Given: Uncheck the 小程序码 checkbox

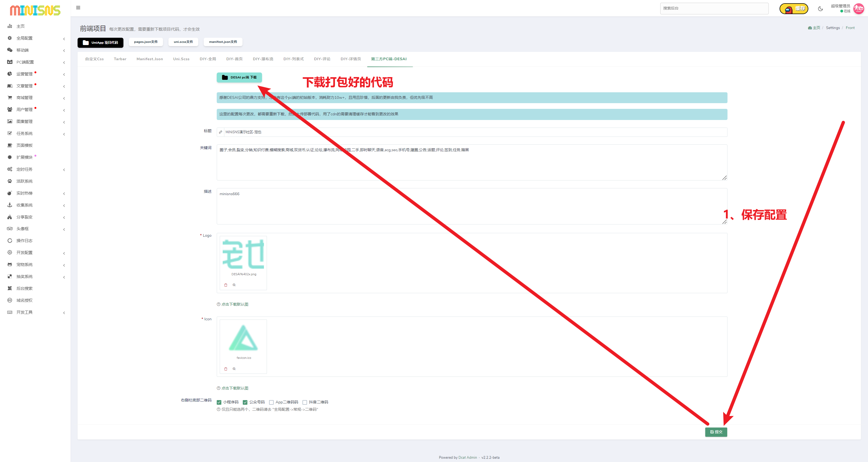Looking at the screenshot, I should coord(219,402).
